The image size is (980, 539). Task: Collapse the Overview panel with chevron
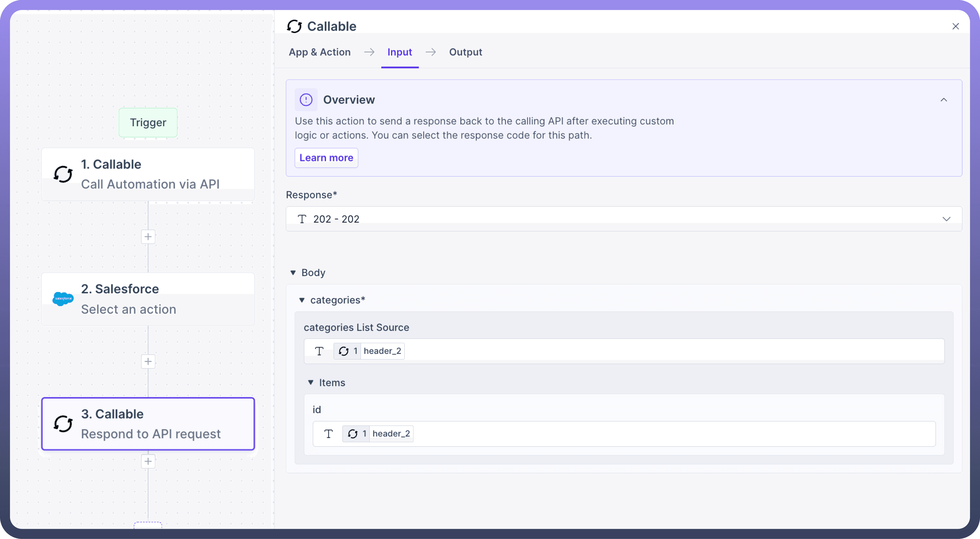(x=944, y=100)
